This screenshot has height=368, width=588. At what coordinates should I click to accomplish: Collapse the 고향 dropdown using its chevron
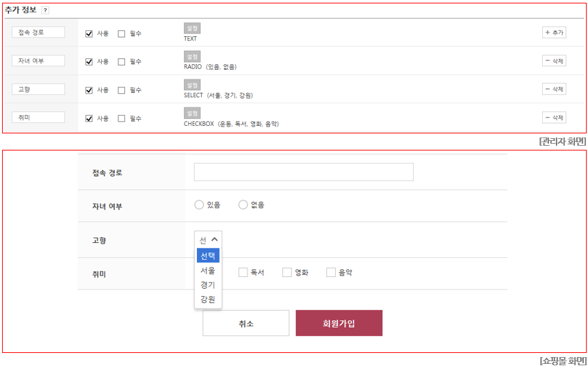pos(215,239)
